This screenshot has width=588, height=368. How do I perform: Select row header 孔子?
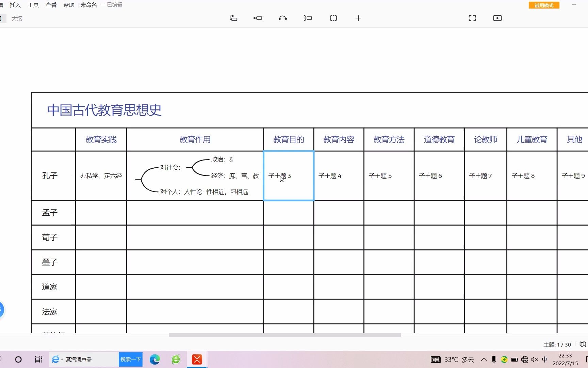(50, 175)
